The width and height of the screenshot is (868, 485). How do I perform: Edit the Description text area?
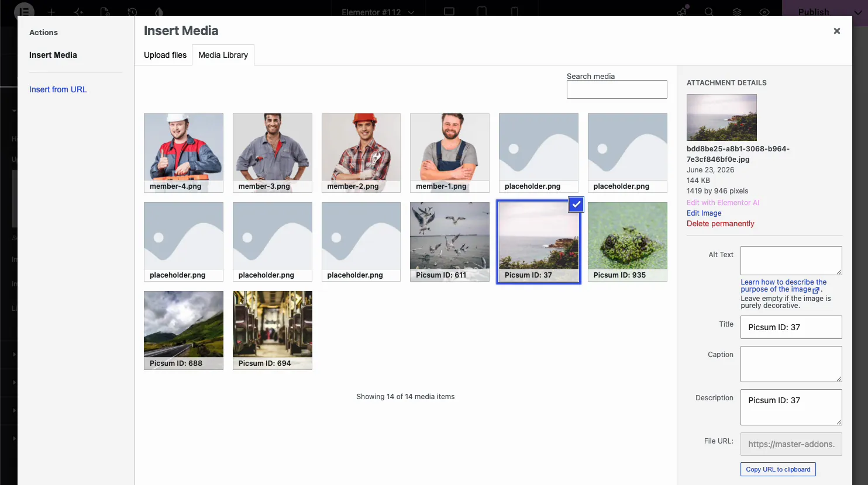[x=791, y=407]
